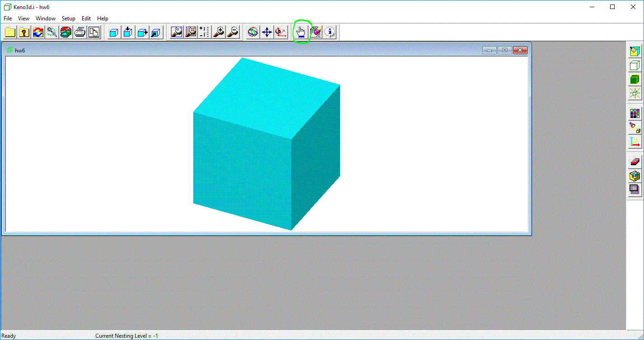
Task: Click the pie chart toolbar icon
Action: coord(66,32)
